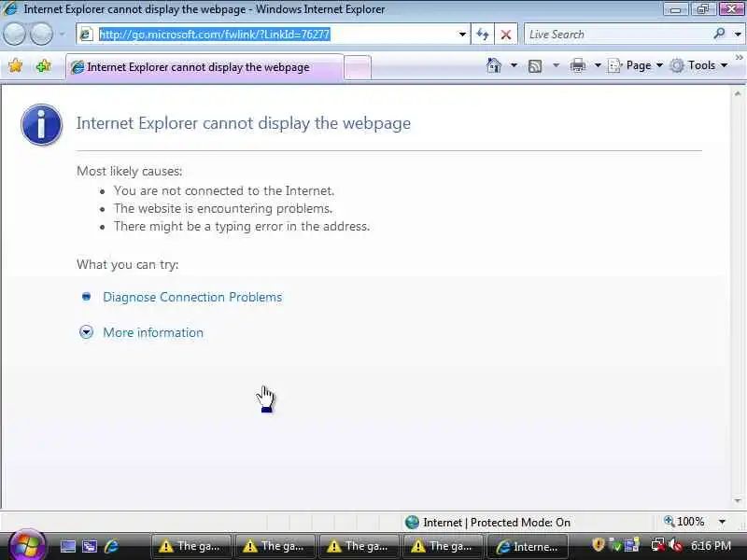Image resolution: width=747 pixels, height=560 pixels.
Task: Click the 'Most likely causes:' text
Action: click(129, 171)
